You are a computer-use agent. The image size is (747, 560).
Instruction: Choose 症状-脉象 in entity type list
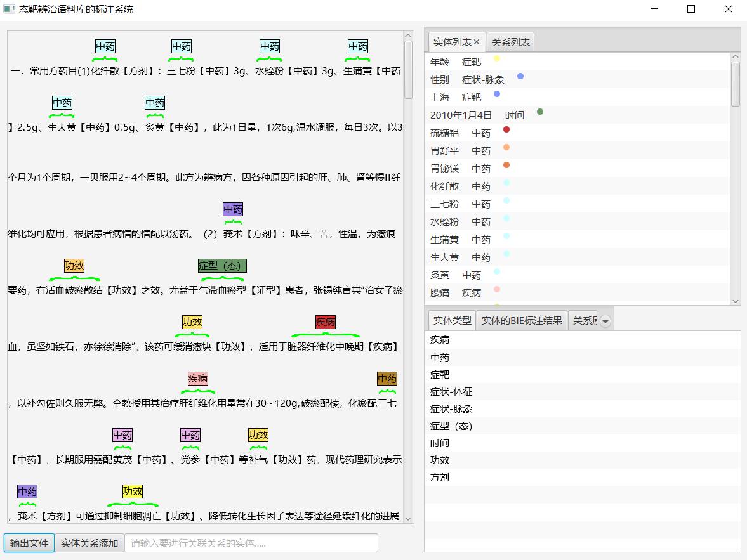coord(451,409)
